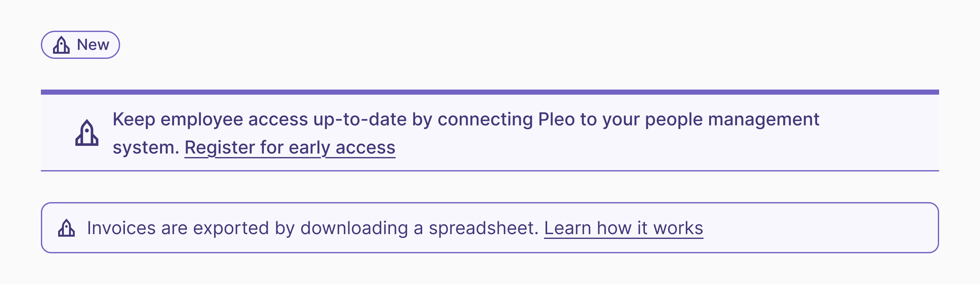
Task: Click the word Invoices at the callout start
Action: [121, 228]
